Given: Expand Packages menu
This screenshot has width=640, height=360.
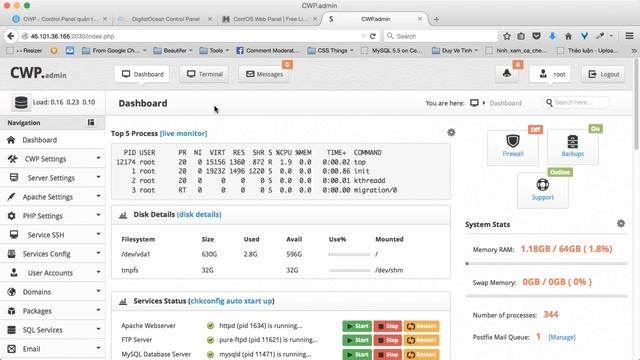Looking at the screenshot, I should pos(53,311).
